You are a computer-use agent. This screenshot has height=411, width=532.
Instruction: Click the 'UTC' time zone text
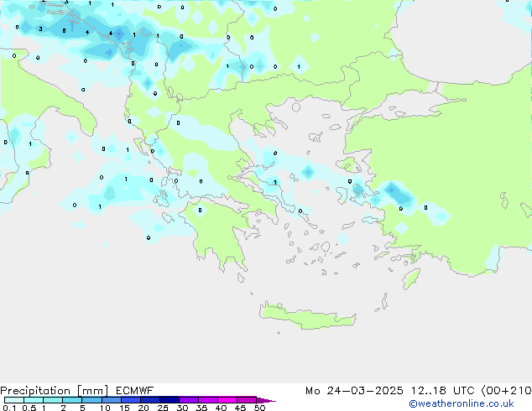464,391
